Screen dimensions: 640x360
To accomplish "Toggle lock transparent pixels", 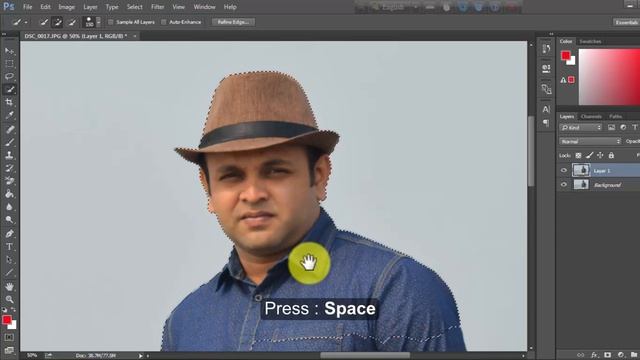I will (x=578, y=155).
